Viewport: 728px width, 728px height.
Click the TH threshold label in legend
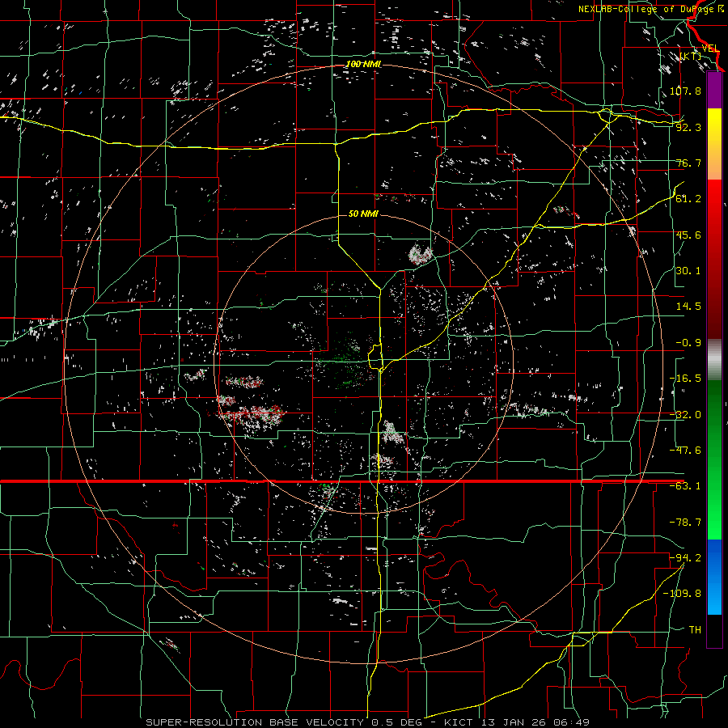695,630
